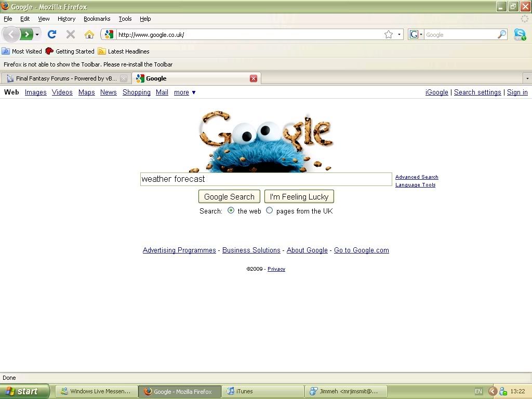
Task: Open the address bar history dropdown
Action: coord(399,34)
